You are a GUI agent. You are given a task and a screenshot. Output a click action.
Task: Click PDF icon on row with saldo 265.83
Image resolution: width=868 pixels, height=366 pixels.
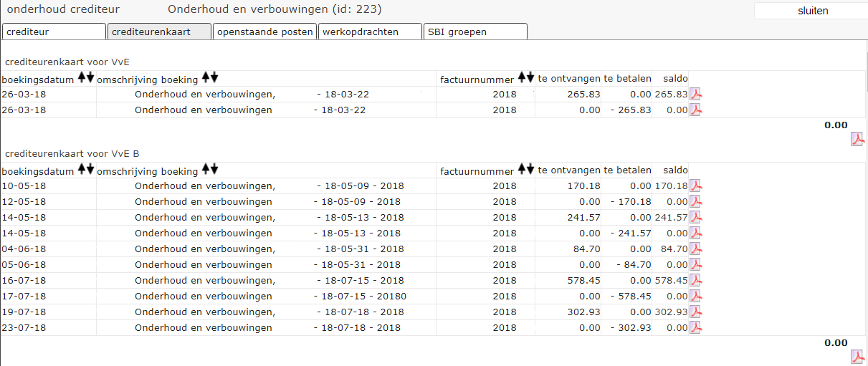695,94
